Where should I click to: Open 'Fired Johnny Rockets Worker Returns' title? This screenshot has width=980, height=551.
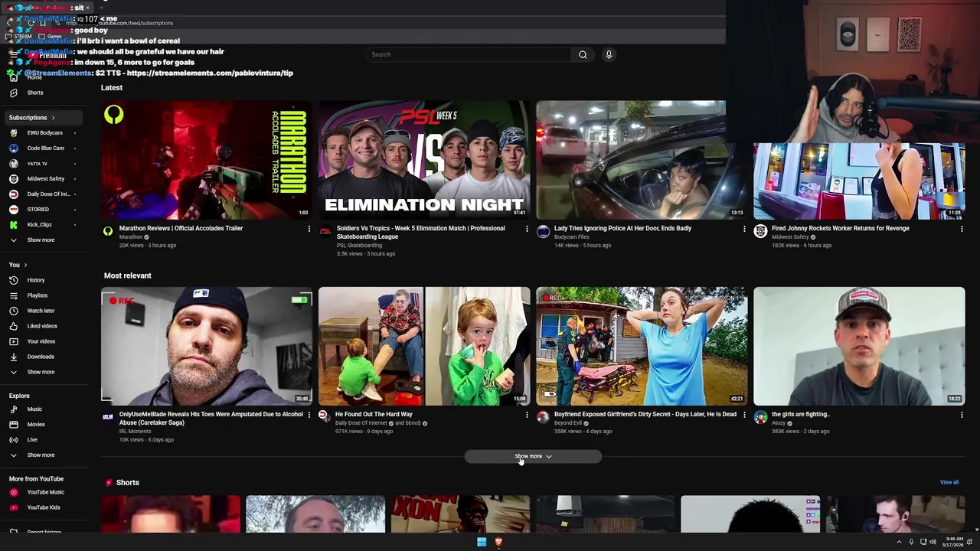pos(841,228)
